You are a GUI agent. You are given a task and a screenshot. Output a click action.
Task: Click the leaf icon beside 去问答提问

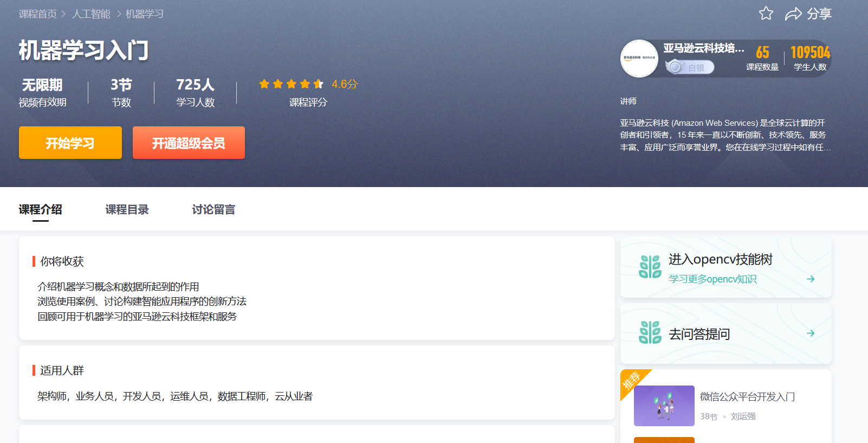tap(650, 332)
